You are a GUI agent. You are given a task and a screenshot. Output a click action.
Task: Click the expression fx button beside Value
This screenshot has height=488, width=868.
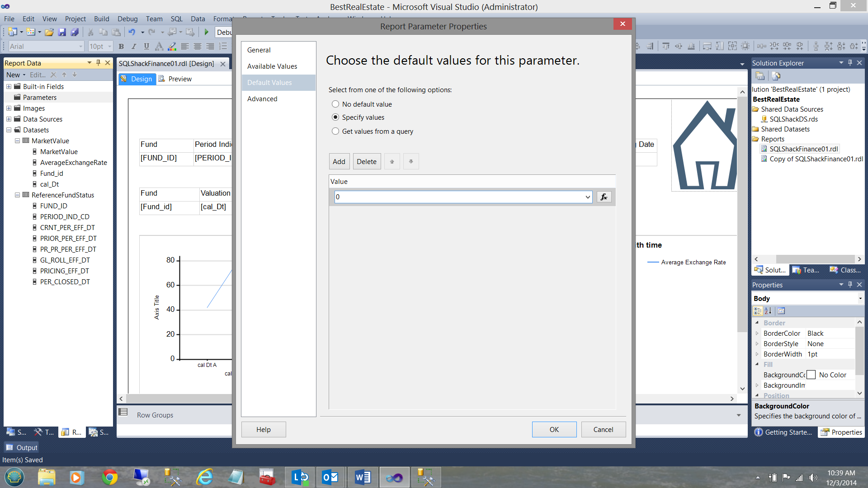coord(604,197)
